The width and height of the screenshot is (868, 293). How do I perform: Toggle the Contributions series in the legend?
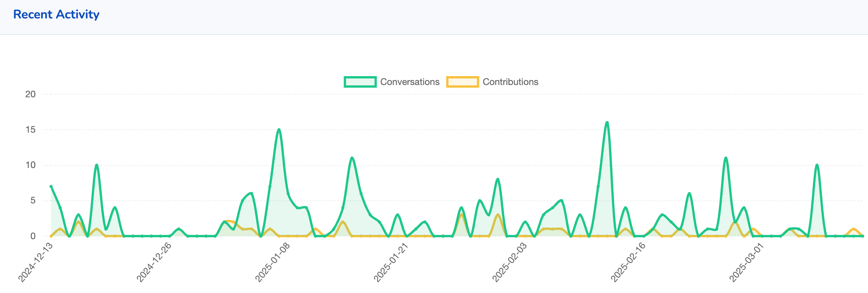[x=510, y=82]
